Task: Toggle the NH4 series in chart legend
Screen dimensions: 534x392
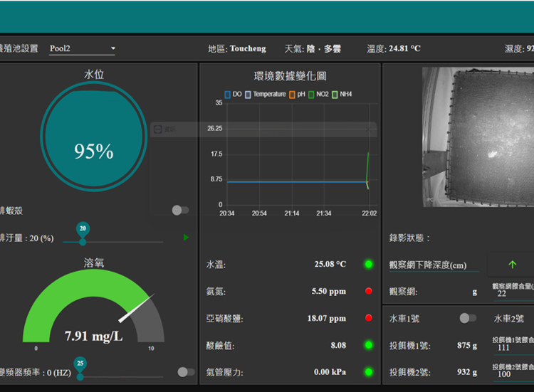Action: [x=342, y=94]
